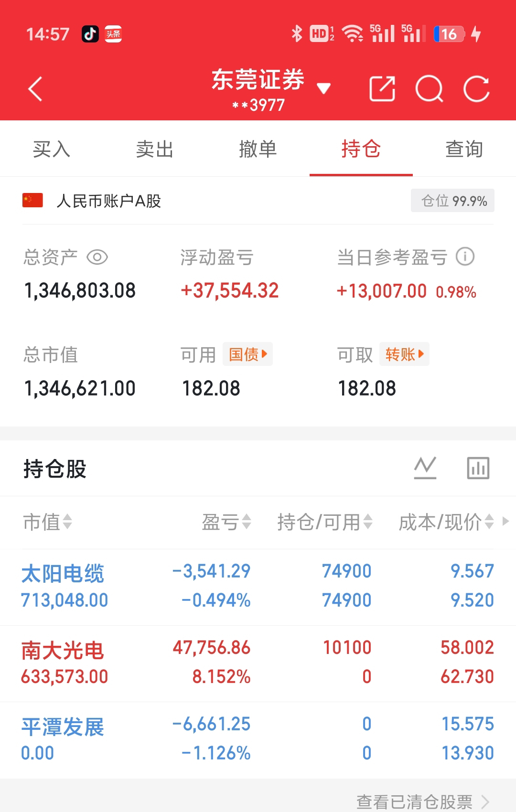
Task: Sort by 成本/现价 column
Action: click(x=446, y=522)
